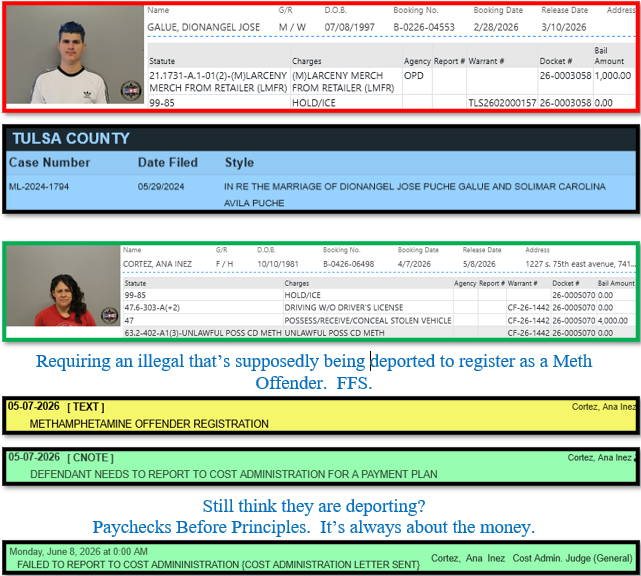The height and width of the screenshot is (576, 641).
Task: Click the sheriff badge seal on Cortez's mugshot
Action: coord(110,315)
